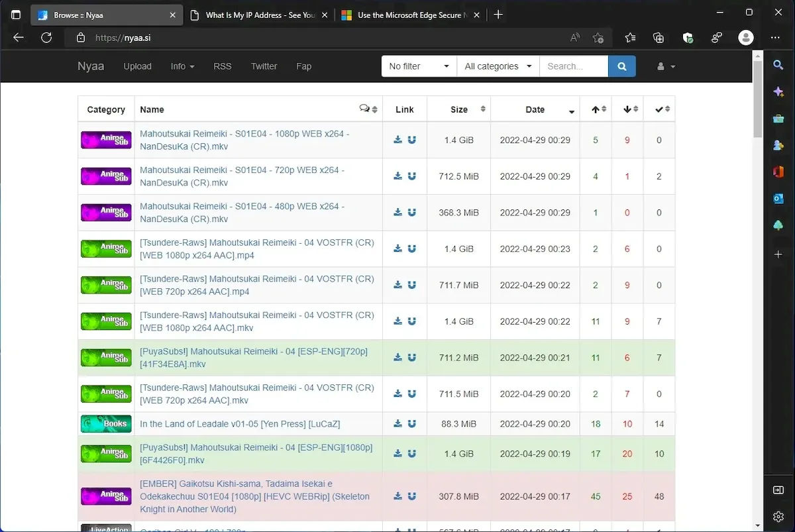Open the PuyaSubs Mahoutsukai Reimeiki 04 720p link

click(x=254, y=358)
